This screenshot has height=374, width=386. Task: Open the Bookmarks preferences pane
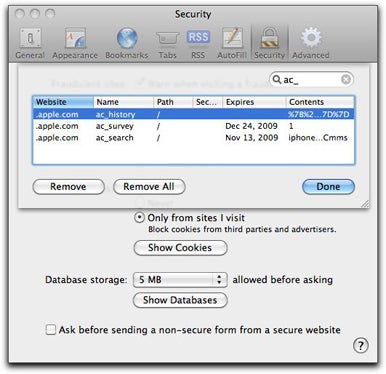pyautogui.click(x=127, y=44)
